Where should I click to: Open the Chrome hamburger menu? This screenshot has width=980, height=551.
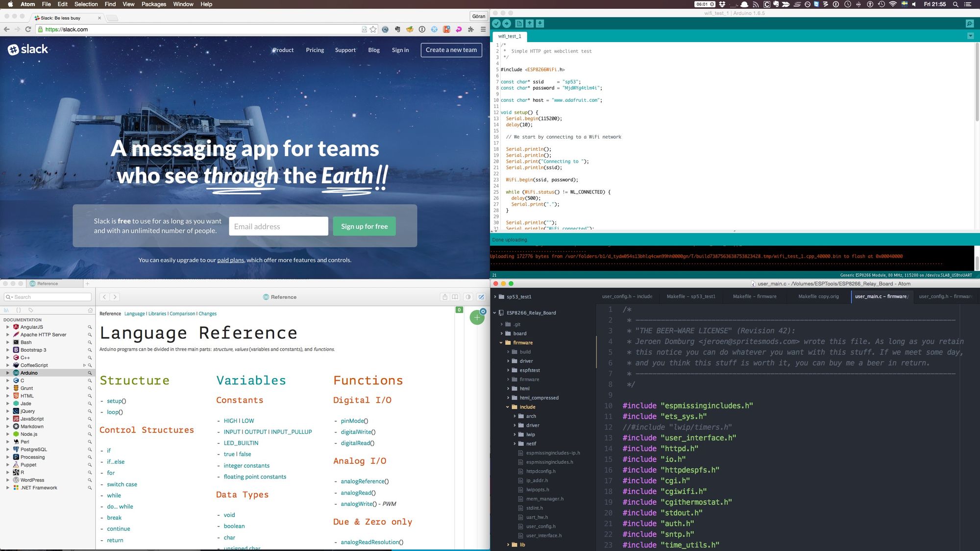[x=483, y=29]
